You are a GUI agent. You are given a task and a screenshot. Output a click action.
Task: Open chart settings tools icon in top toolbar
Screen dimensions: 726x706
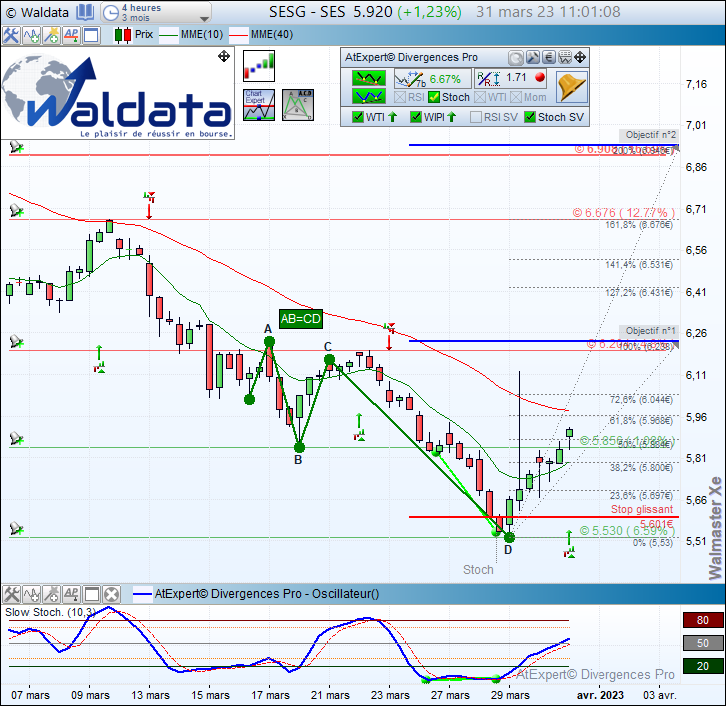[x=11, y=35]
